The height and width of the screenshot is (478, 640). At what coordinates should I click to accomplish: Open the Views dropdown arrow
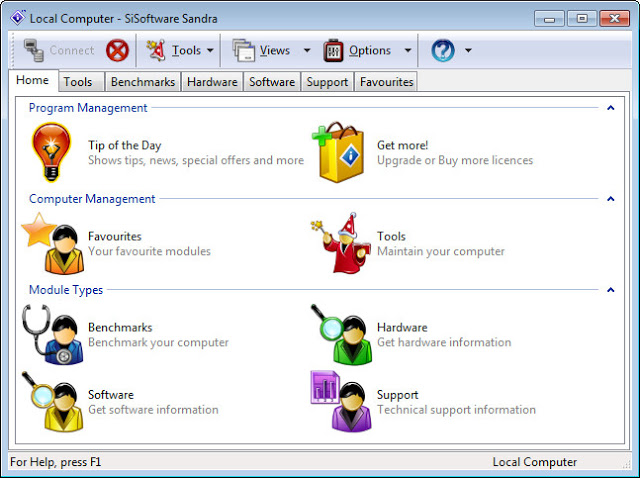[x=307, y=51]
